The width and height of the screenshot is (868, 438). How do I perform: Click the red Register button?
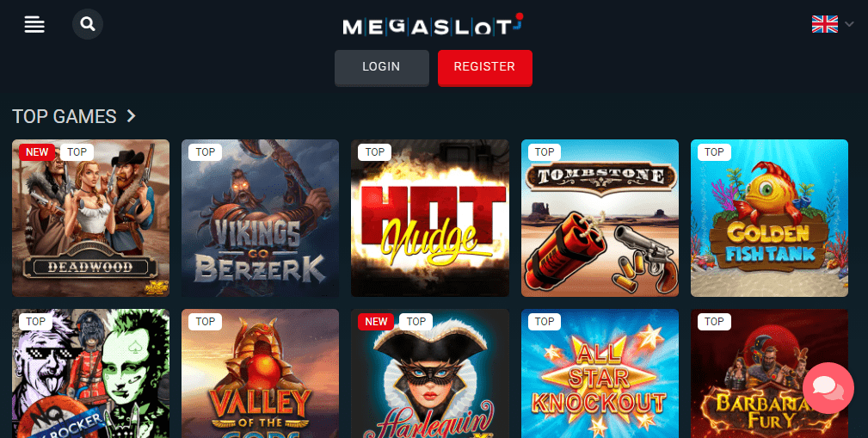485,68
